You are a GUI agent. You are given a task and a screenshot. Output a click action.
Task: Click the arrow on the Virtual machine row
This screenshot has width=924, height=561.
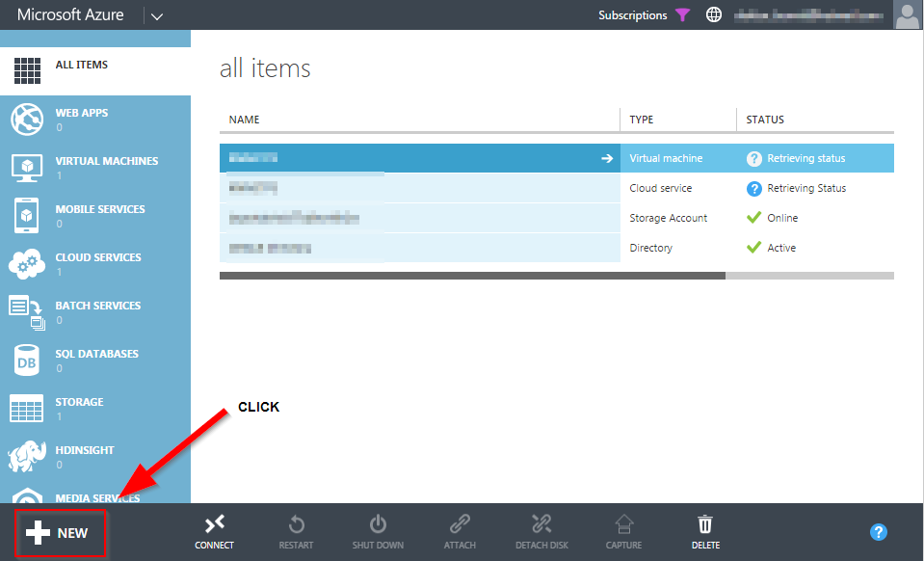click(x=607, y=158)
